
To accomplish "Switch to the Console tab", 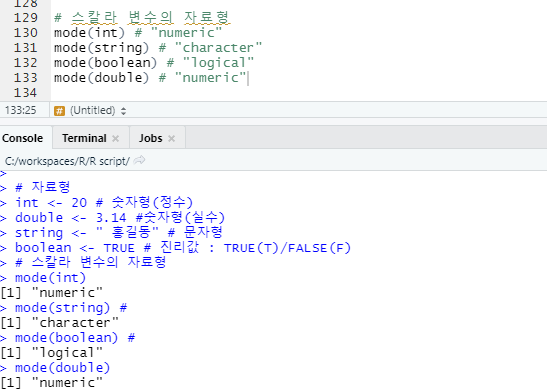I will (23, 138).
